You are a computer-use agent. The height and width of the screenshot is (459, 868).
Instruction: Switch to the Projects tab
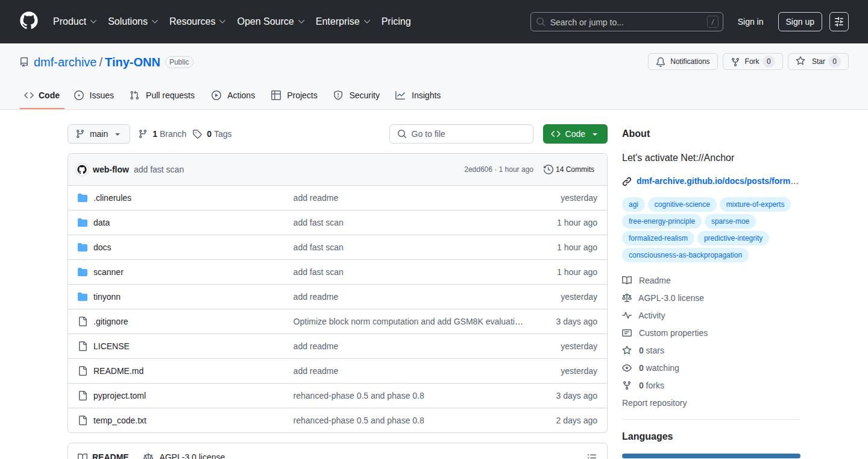[294, 95]
